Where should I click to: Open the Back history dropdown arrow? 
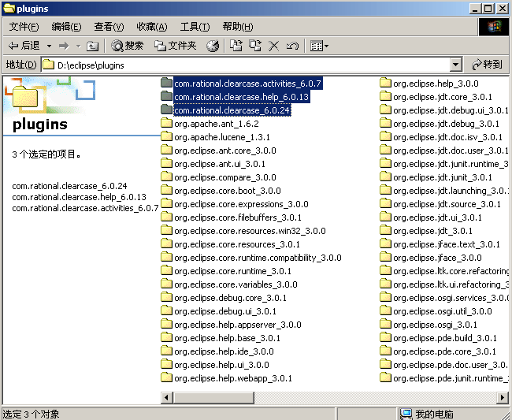pos(49,46)
